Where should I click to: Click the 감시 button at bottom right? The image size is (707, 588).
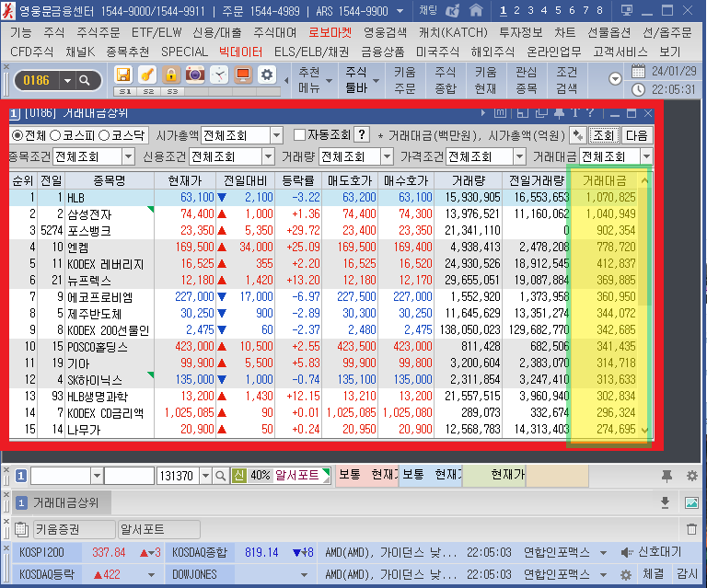point(687,574)
